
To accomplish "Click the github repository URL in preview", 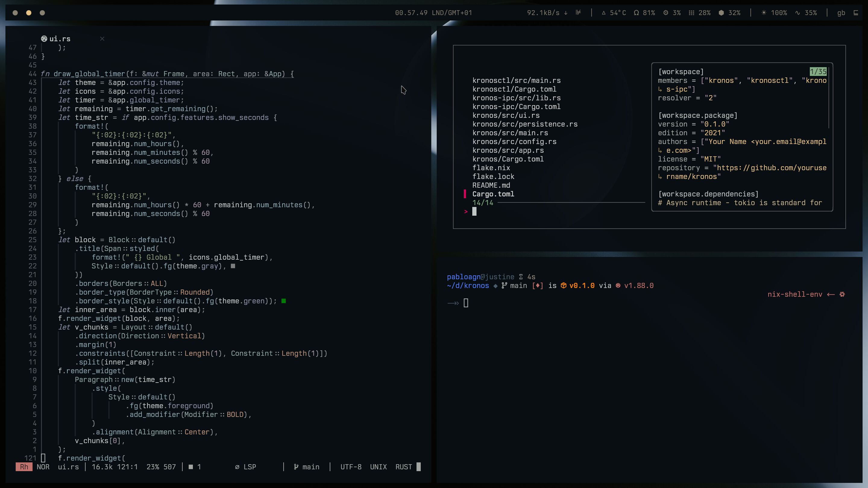I will pyautogui.click(x=771, y=168).
